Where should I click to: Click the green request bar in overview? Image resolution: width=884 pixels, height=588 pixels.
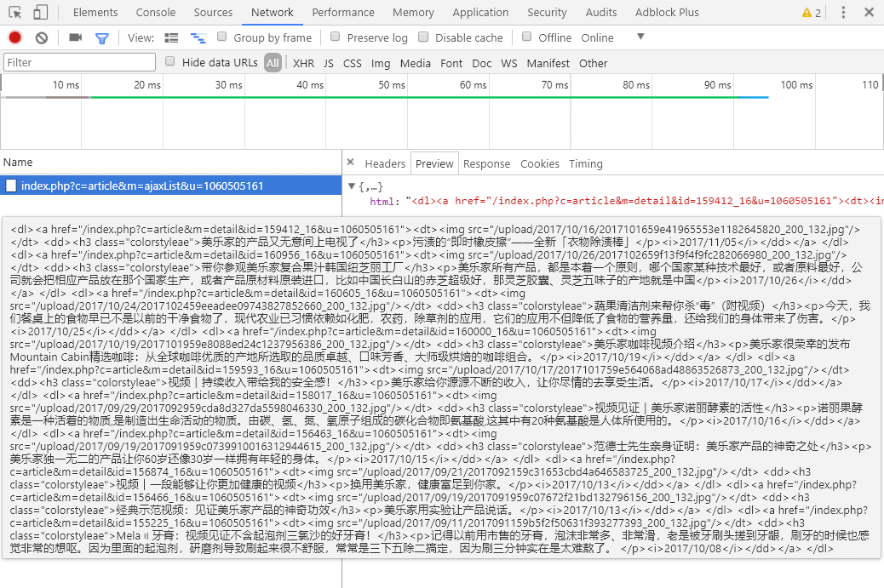click(415, 98)
